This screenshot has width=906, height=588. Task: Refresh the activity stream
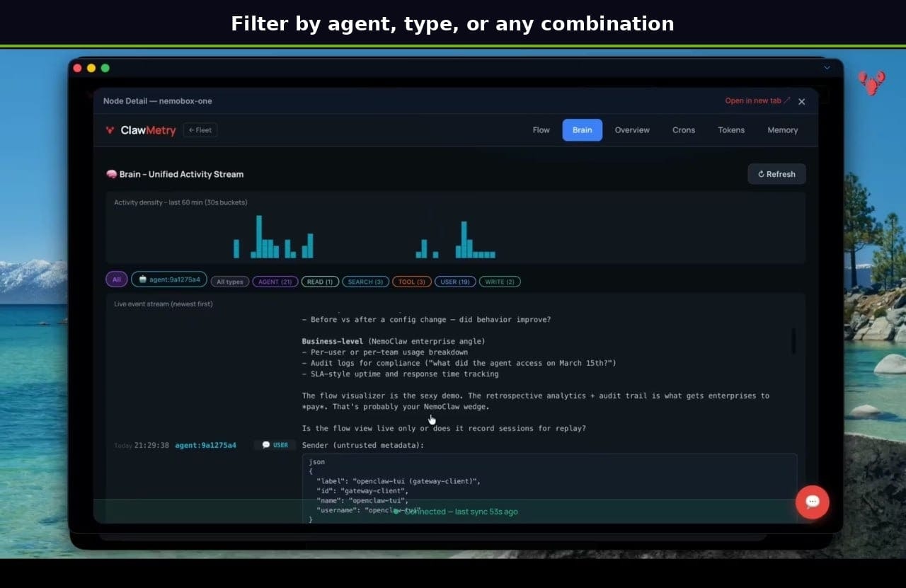pyautogui.click(x=776, y=174)
